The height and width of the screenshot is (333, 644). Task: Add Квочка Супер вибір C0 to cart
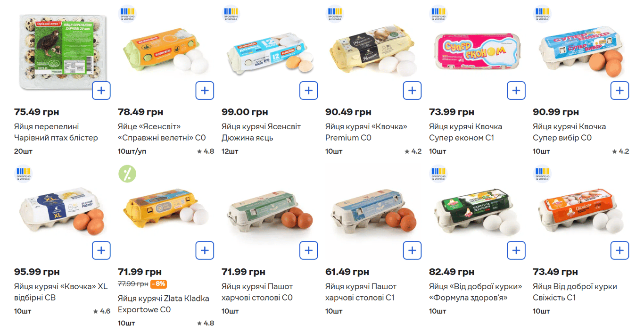coord(619,91)
